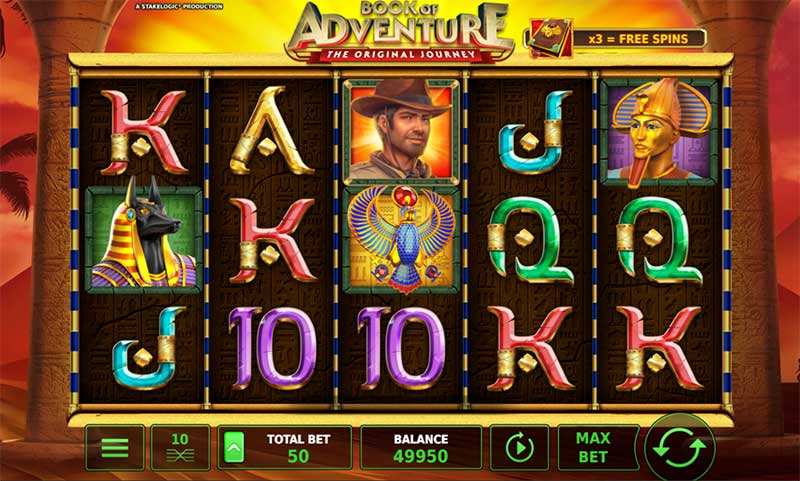Click the winged scarab symbol
800x481 pixels.
[401, 240]
